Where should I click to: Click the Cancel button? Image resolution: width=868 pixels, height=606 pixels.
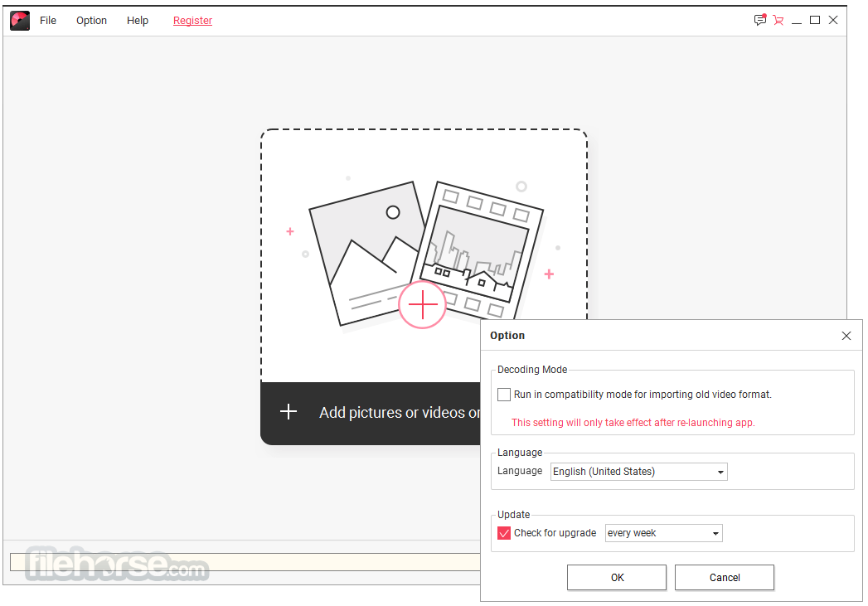pyautogui.click(x=725, y=577)
